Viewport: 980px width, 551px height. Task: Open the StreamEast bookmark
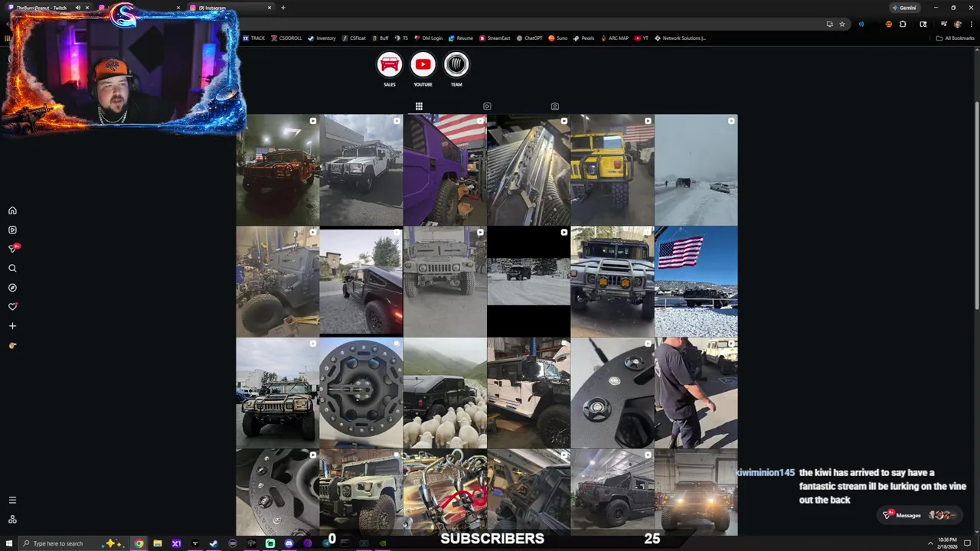495,37
